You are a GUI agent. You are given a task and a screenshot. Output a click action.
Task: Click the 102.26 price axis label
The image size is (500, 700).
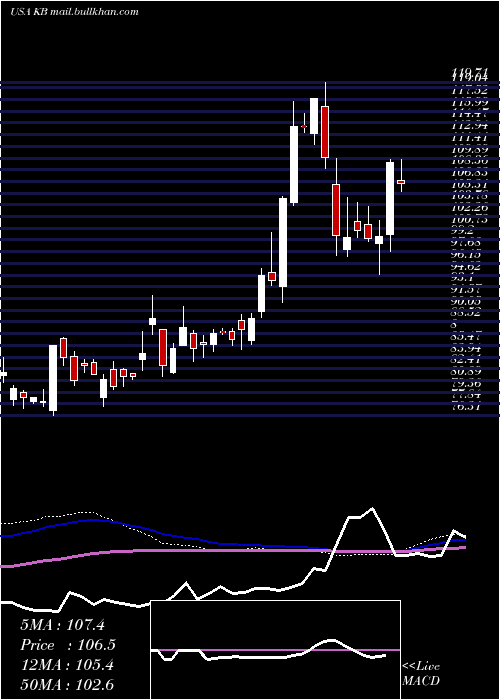[x=469, y=208]
